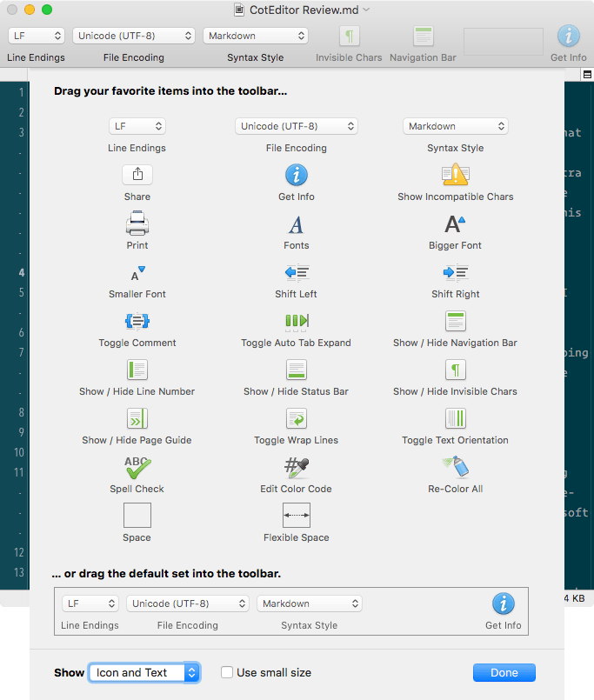Screen dimensions: 594x700
Task: Select the Show Incompatible Chars warning icon
Action: coord(455,175)
